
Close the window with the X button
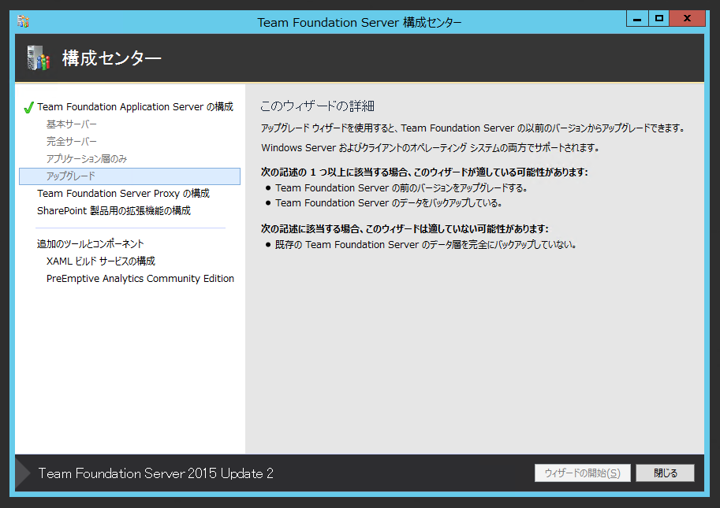[x=687, y=18]
